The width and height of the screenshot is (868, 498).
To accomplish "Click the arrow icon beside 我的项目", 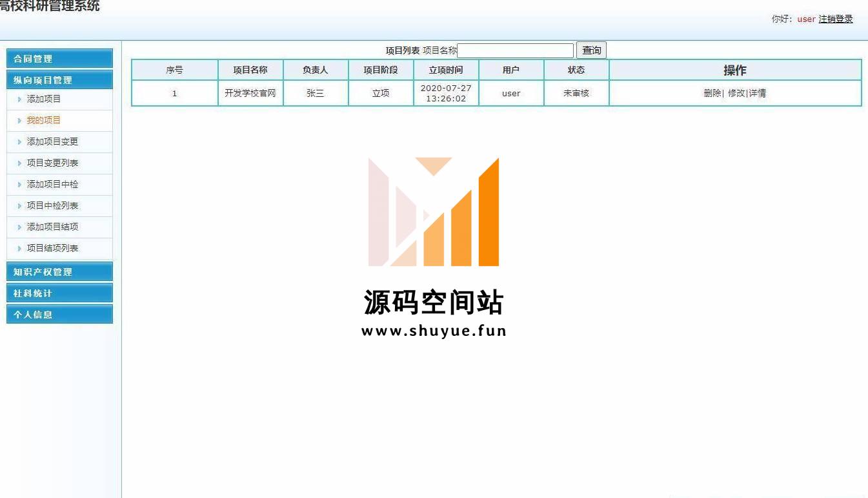I will (20, 121).
